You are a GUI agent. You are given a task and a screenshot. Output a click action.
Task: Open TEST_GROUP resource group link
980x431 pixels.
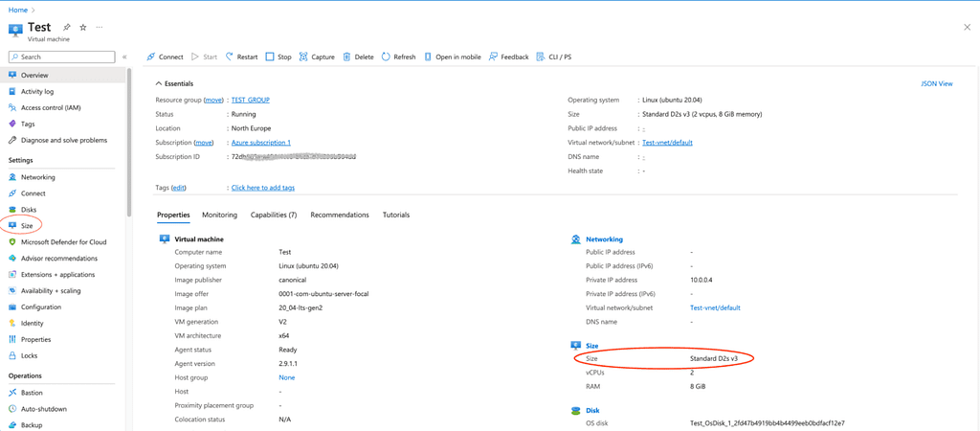(x=251, y=100)
